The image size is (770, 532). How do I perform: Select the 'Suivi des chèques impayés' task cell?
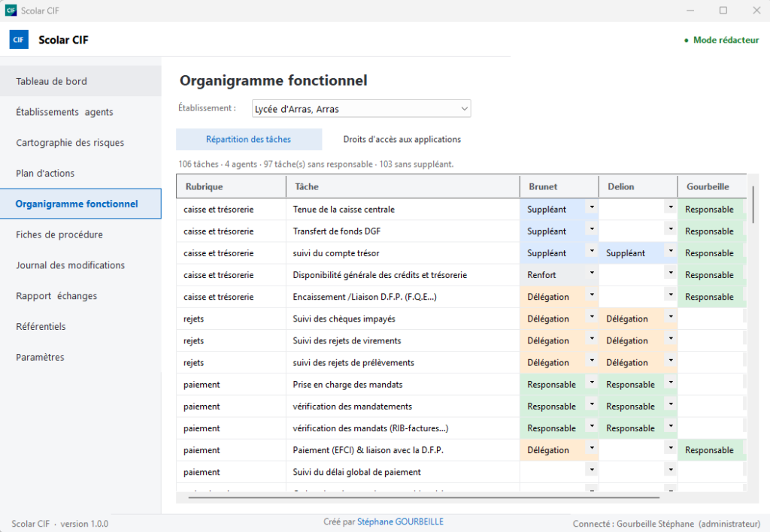click(403, 319)
